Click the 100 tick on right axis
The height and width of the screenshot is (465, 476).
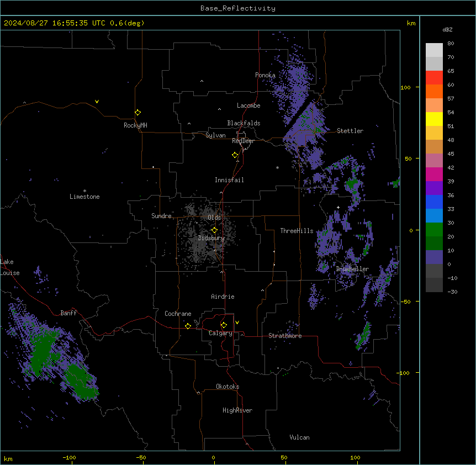click(x=405, y=87)
